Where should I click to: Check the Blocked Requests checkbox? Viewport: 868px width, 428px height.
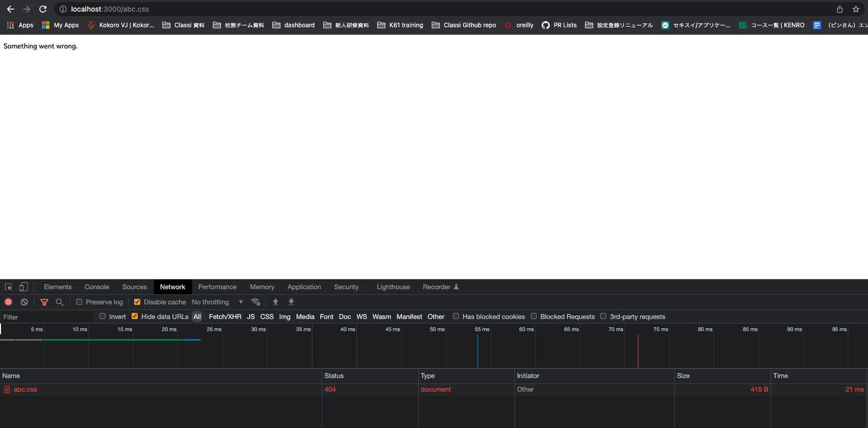click(534, 316)
